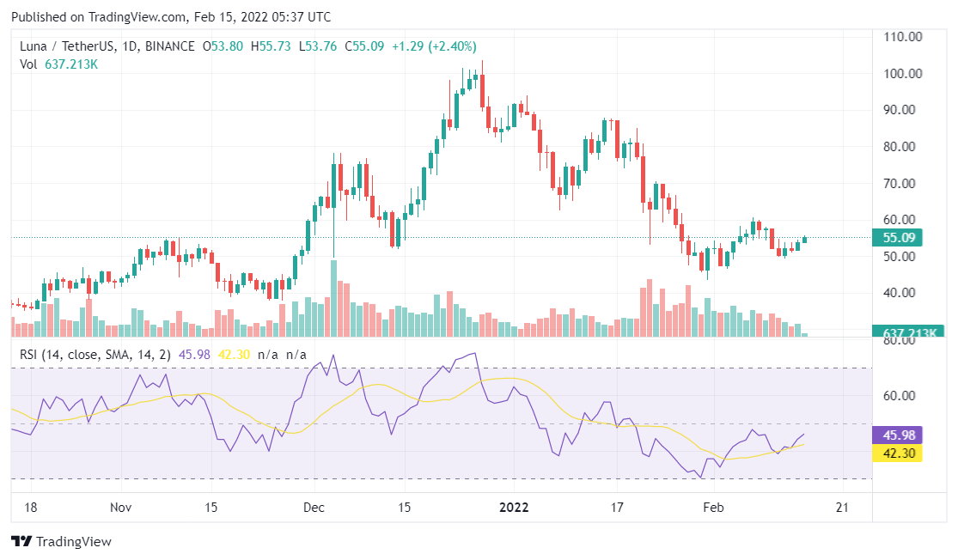Click the Published on TradingView.com header text

tap(171, 17)
